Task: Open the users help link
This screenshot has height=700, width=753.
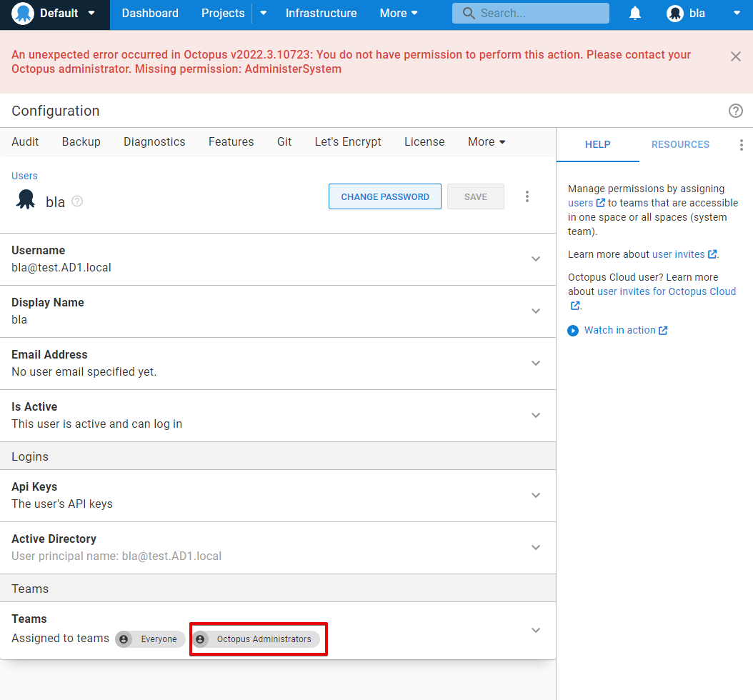Action: click(581, 203)
